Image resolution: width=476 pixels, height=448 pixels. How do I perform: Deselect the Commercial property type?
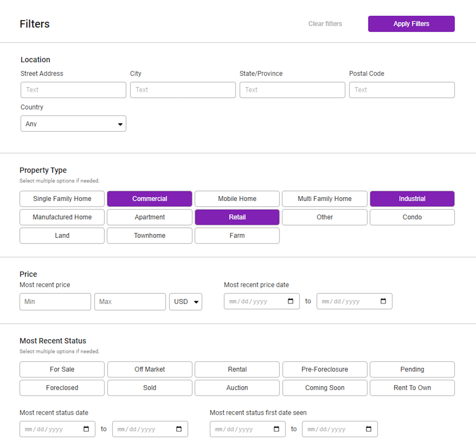click(x=149, y=199)
